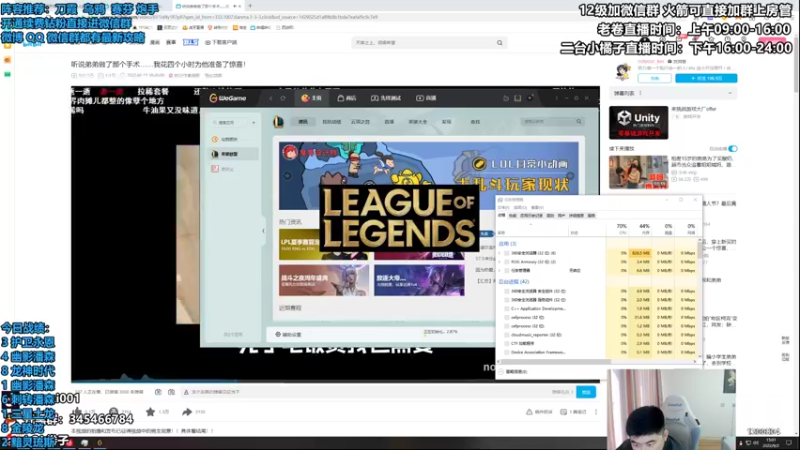The height and width of the screenshot is (450, 800).
Task: Open 辅助设置 at bottom of WeGame
Action: [x=289, y=335]
